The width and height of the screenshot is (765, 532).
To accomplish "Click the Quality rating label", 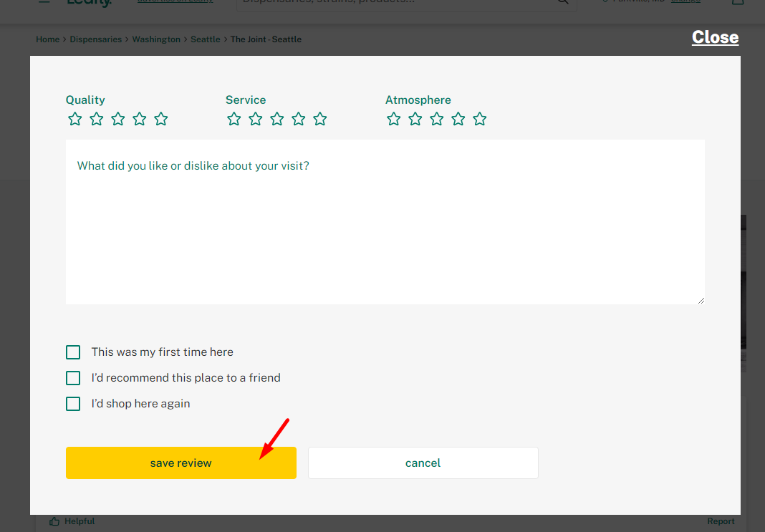I will 85,100.
